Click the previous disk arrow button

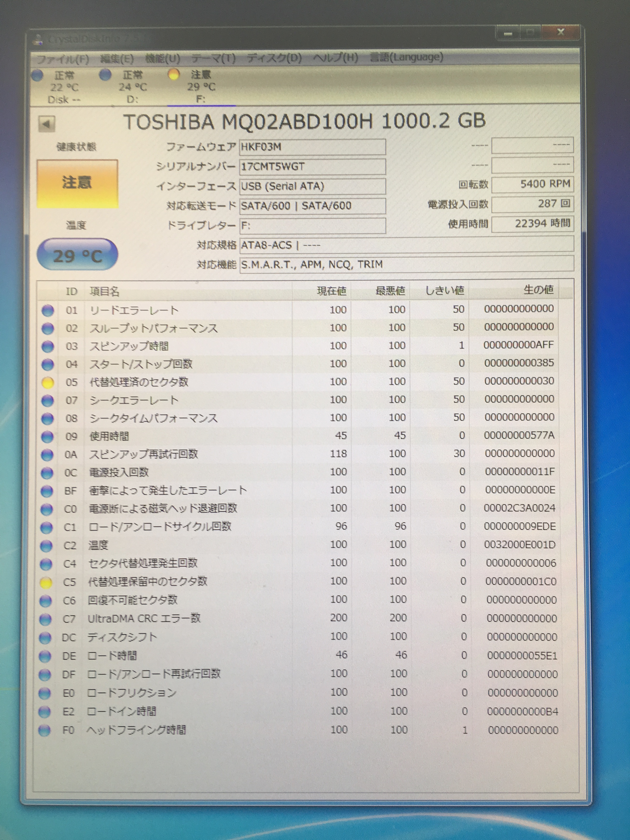click(47, 124)
